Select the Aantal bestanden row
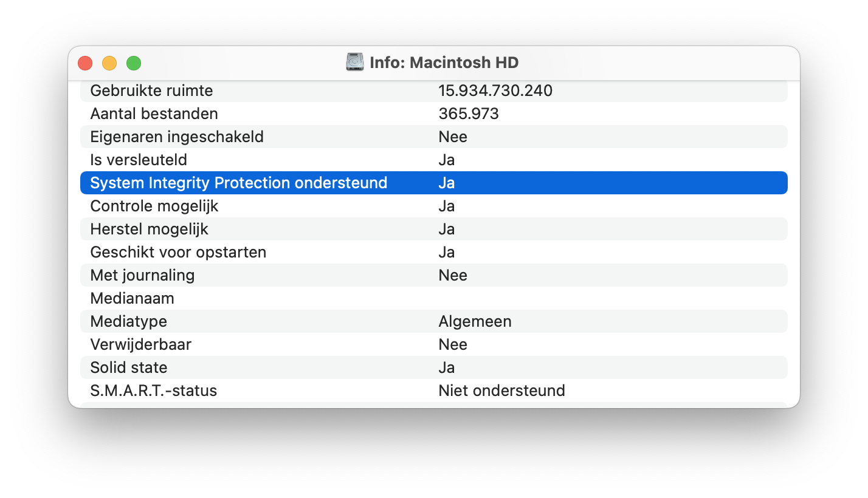Screen dimensions: 868x498 [434, 114]
